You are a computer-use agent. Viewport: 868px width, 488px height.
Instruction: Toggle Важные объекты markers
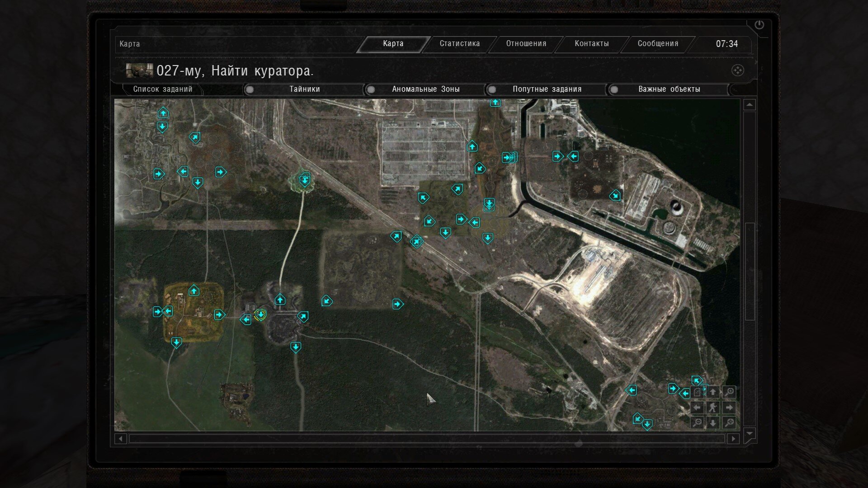pos(669,89)
